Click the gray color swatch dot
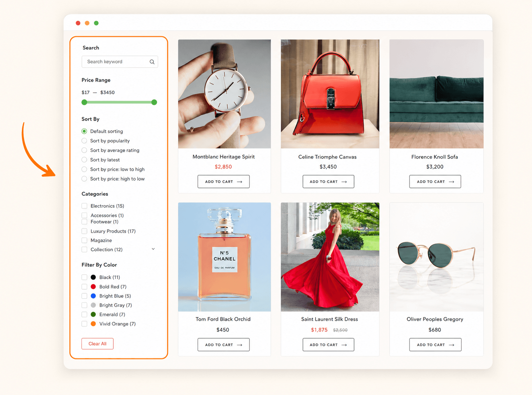This screenshot has width=532, height=395. (x=93, y=305)
